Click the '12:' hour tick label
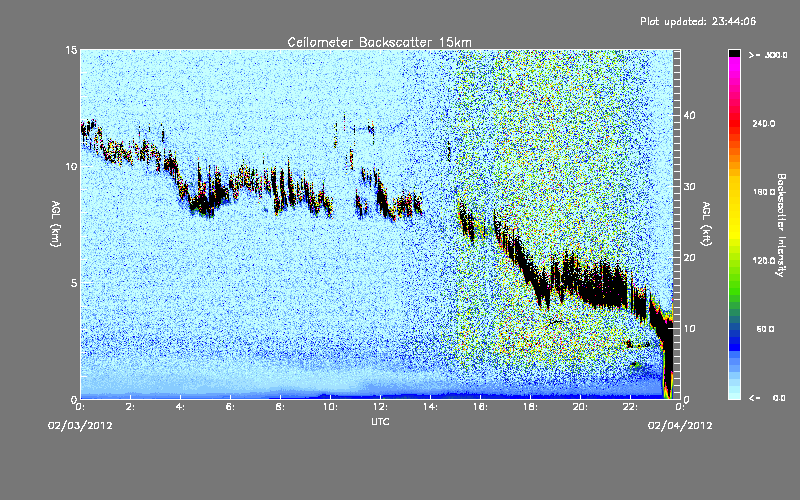800x500 pixels. [381, 407]
